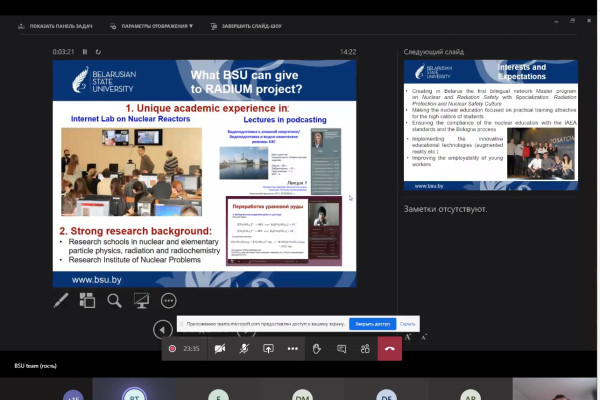Open more slideshow options ellipsis button
The image size is (600, 400).
click(168, 300)
